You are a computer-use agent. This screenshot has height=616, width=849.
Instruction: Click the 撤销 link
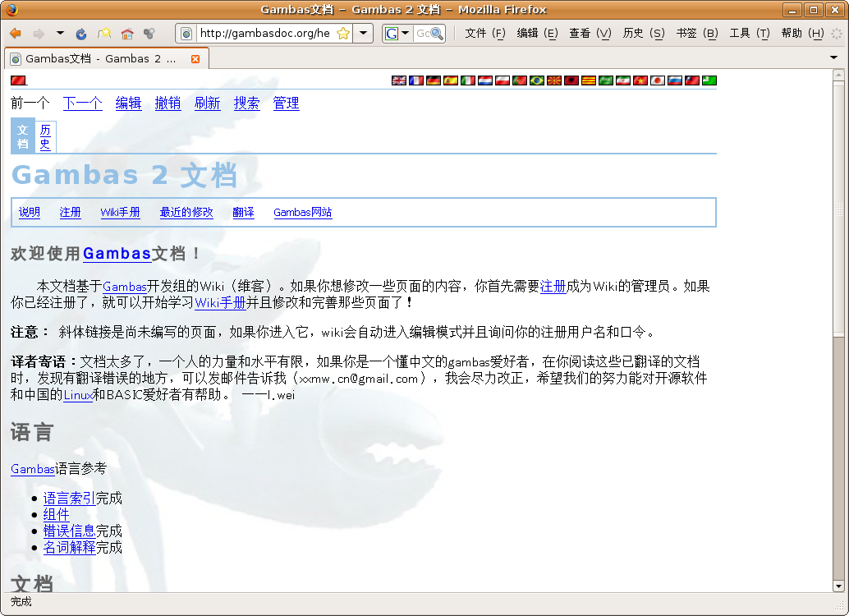[x=168, y=103]
